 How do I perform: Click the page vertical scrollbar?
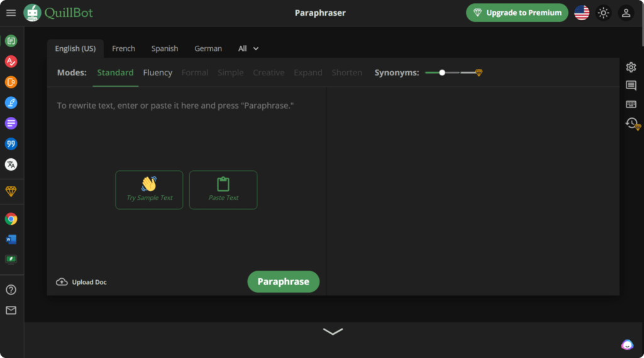point(642,23)
